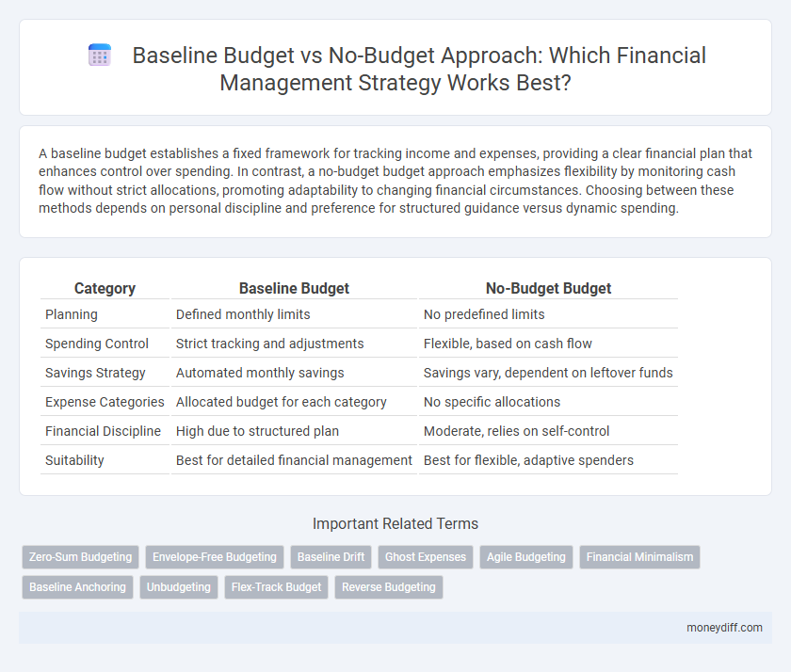The image size is (791, 672).
Task: Click the Unbudgeting tag
Action: tap(178, 587)
